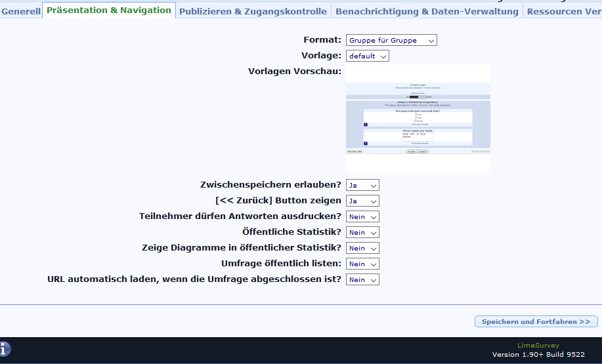
Task: Expand the Öffentliche Statistik dropdown
Action: (362, 233)
